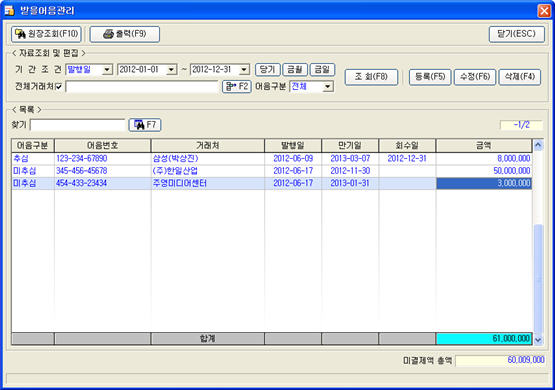This screenshot has height=390, width=555.
Task: Click the 어음구분 column header
Action: (33, 145)
